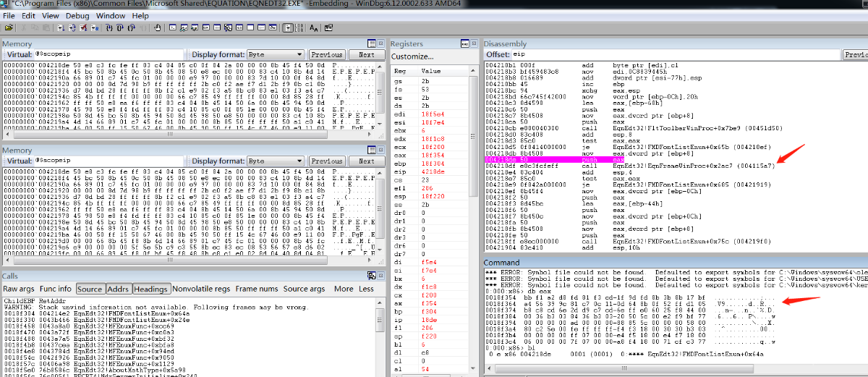Open lower Memory panel's window menu icon
This screenshot has width=868, height=377.
(x=371, y=150)
